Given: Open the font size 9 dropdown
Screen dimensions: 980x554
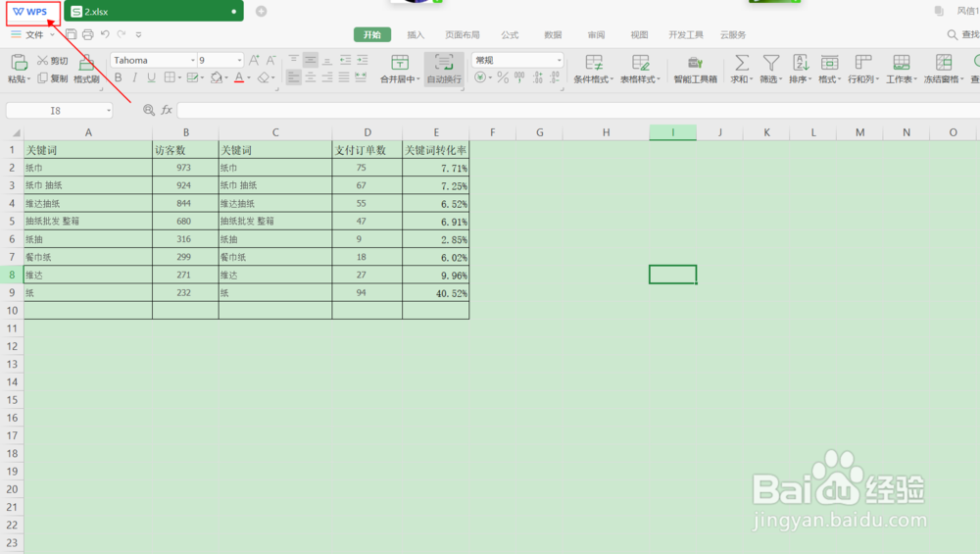Looking at the screenshot, I should (239, 61).
